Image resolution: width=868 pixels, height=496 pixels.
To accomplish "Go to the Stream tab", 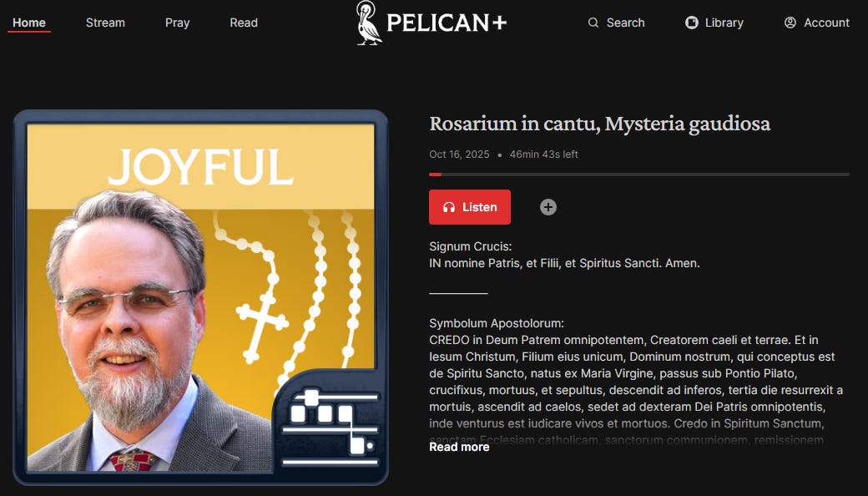I will click(x=105, y=23).
